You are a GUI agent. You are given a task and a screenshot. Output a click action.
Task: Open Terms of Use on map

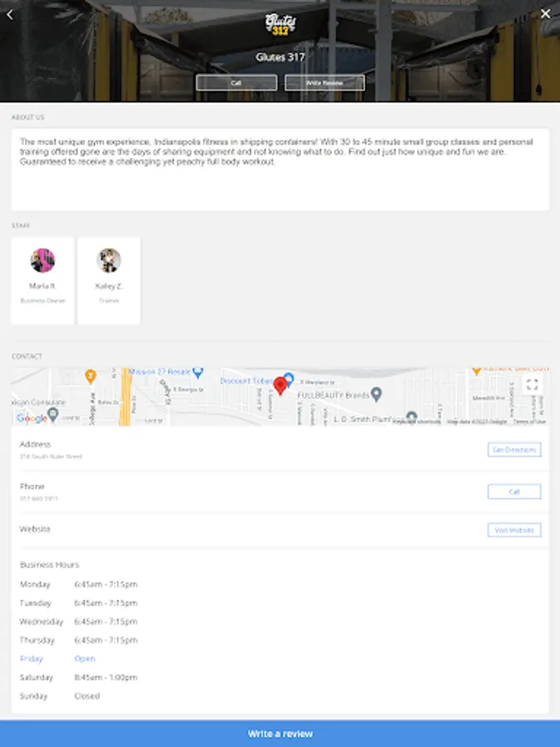529,422
